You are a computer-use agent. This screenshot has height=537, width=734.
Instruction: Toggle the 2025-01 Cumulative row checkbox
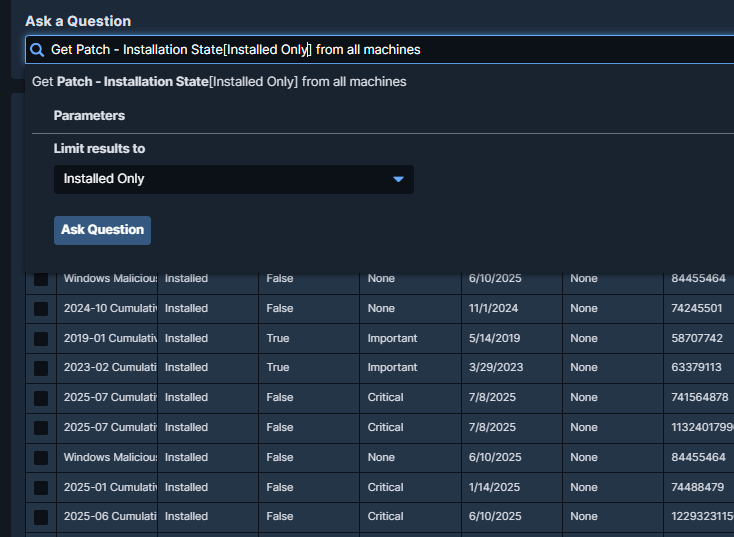pos(41,487)
